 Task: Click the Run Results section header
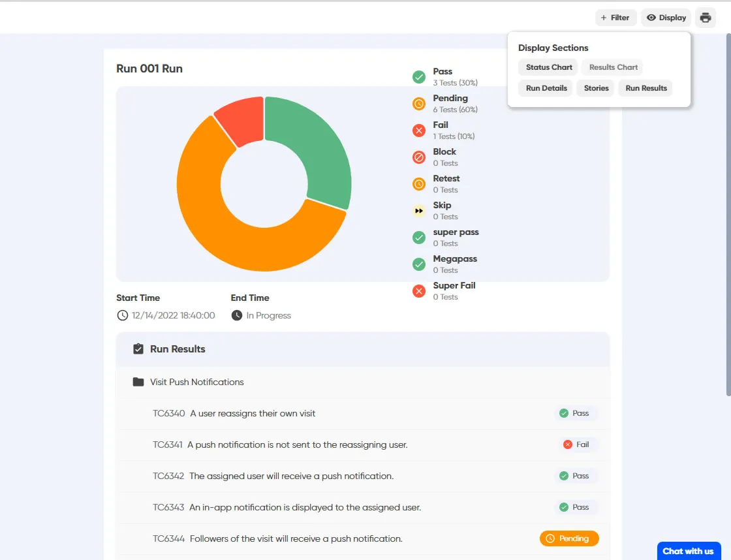[363, 349]
